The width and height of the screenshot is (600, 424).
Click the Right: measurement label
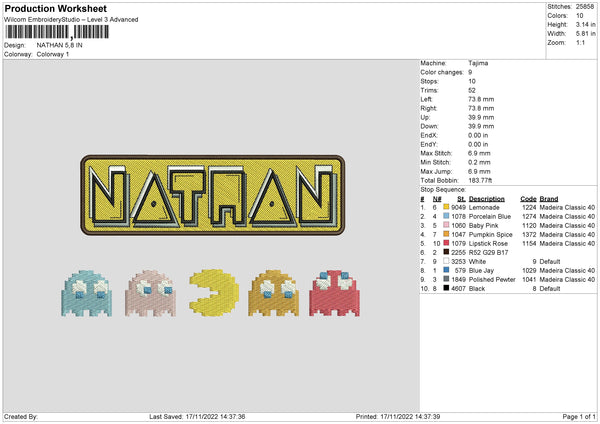(428, 108)
